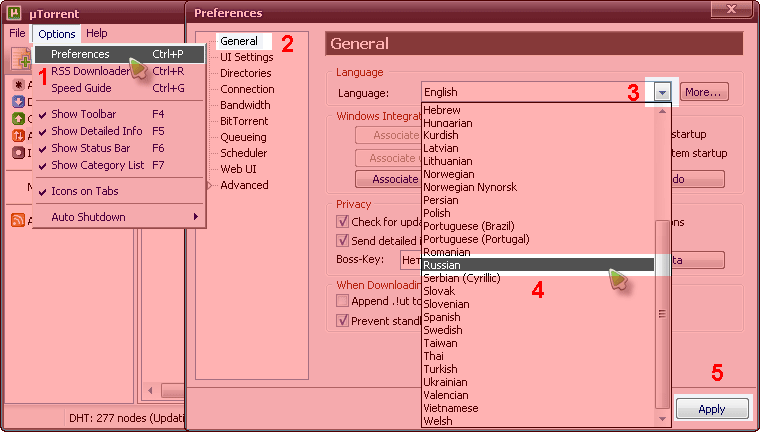Toggle Show Detailed Info option
Viewport: 760px width, 432px height.
coord(119,131)
